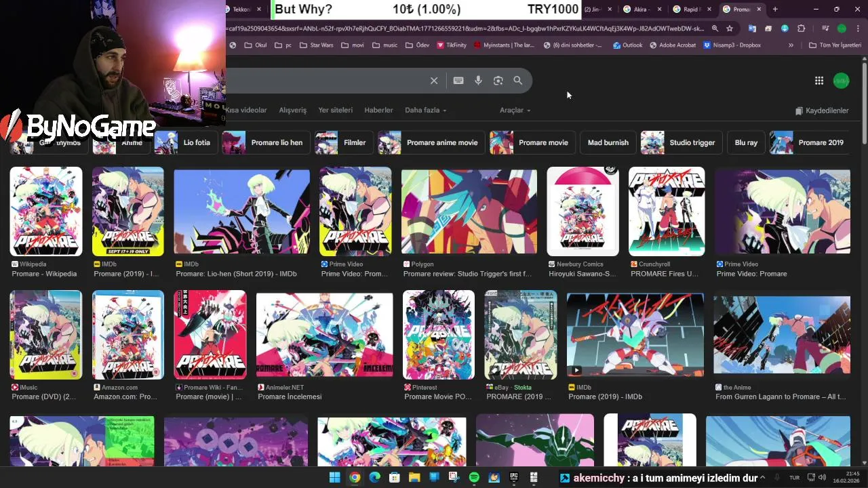
Task: Open the Star Wars bookmarks folder
Action: pyautogui.click(x=315, y=45)
